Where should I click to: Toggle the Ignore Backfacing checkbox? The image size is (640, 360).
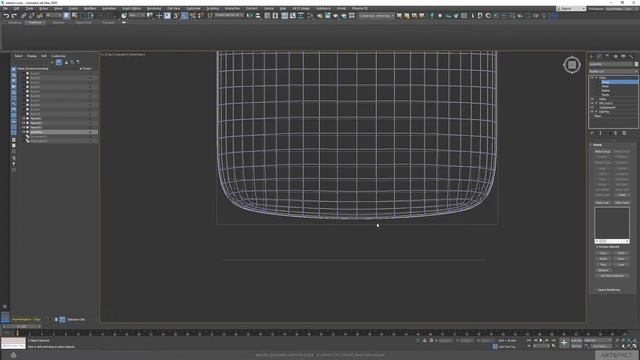click(x=596, y=290)
